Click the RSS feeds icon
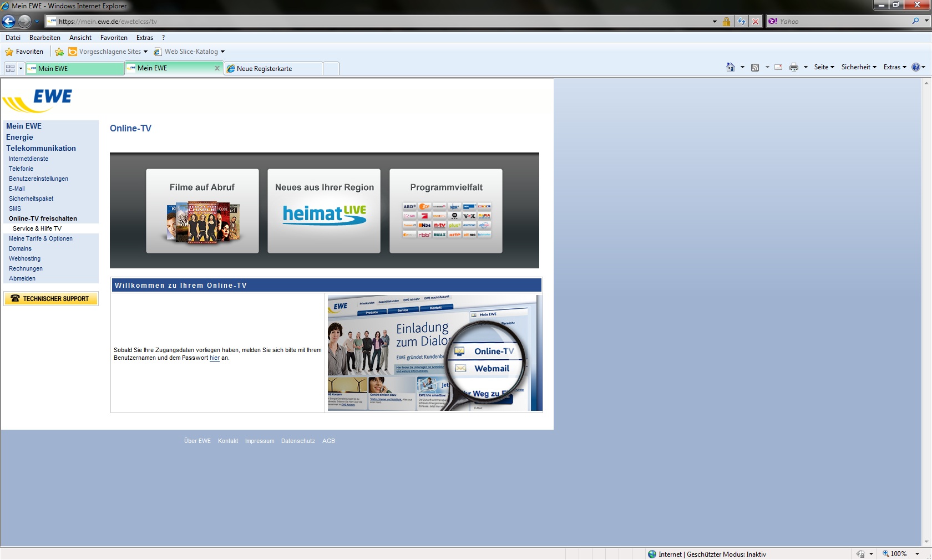Screen dimensions: 932x560 [755, 67]
